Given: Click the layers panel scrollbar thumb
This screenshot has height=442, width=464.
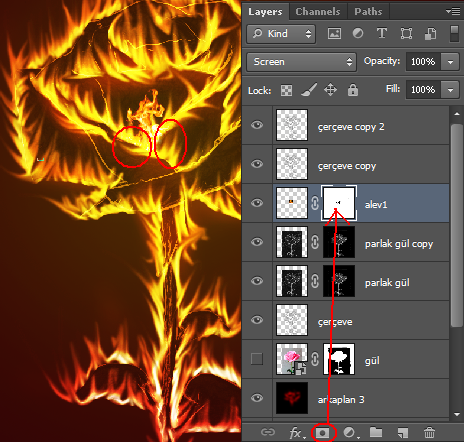Looking at the screenshot, I should 456,226.
